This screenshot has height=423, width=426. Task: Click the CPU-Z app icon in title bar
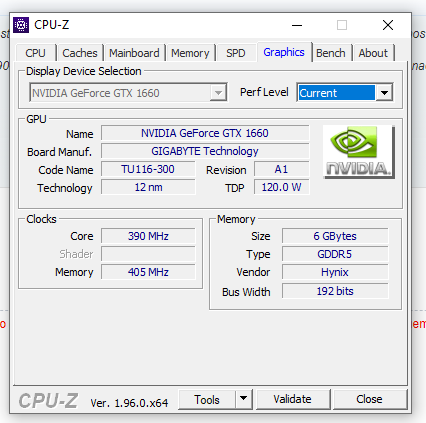pyautogui.click(x=21, y=25)
